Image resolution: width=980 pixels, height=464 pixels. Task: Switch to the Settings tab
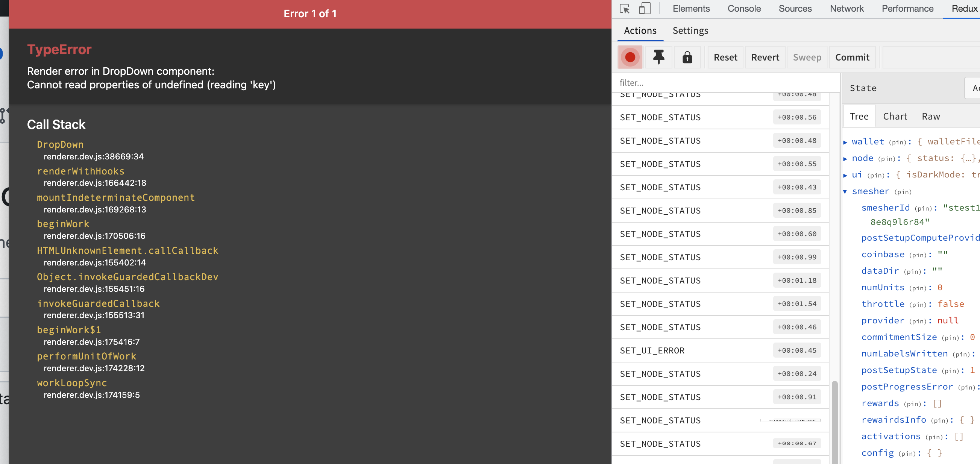pos(690,30)
